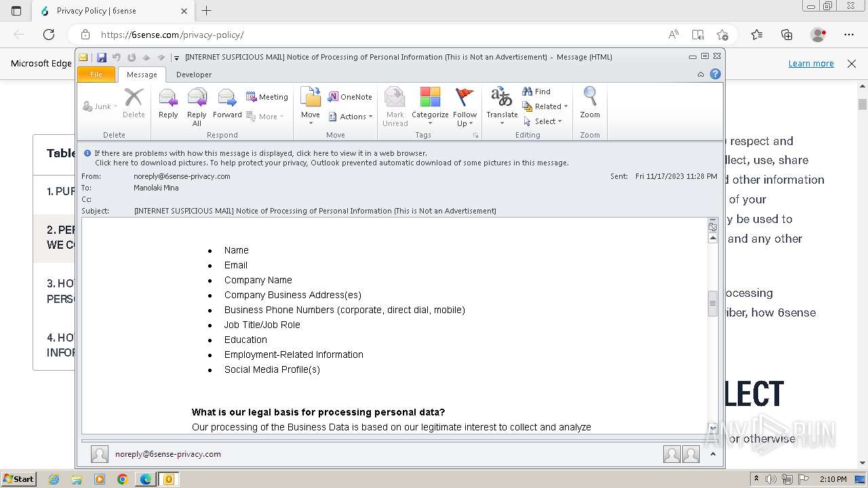Dismiss the Microsoft Edge notification bar
Image resolution: width=868 pixels, height=488 pixels.
click(x=852, y=63)
